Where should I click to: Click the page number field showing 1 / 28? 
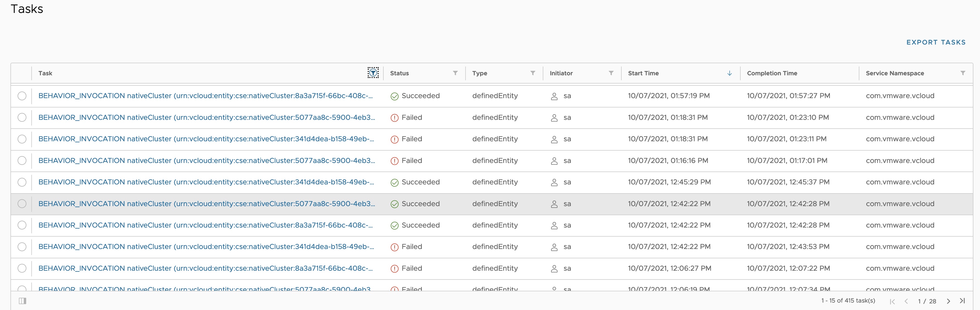(x=927, y=301)
